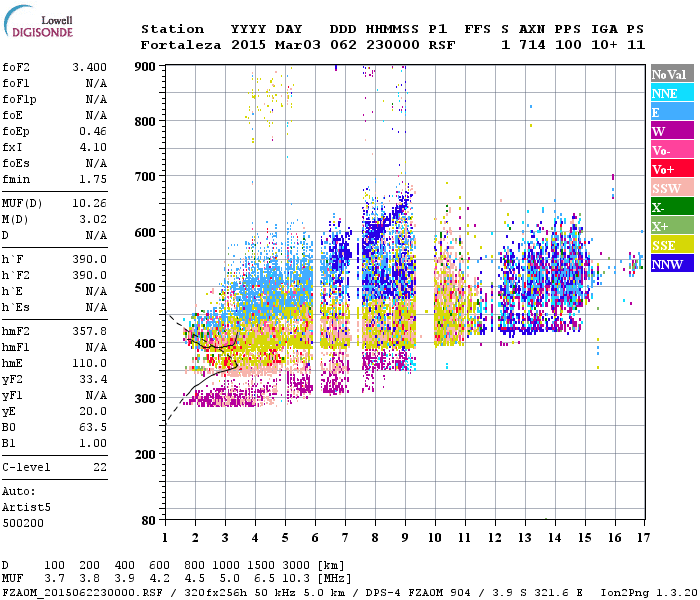Click the RSF program label in header

click(x=442, y=45)
